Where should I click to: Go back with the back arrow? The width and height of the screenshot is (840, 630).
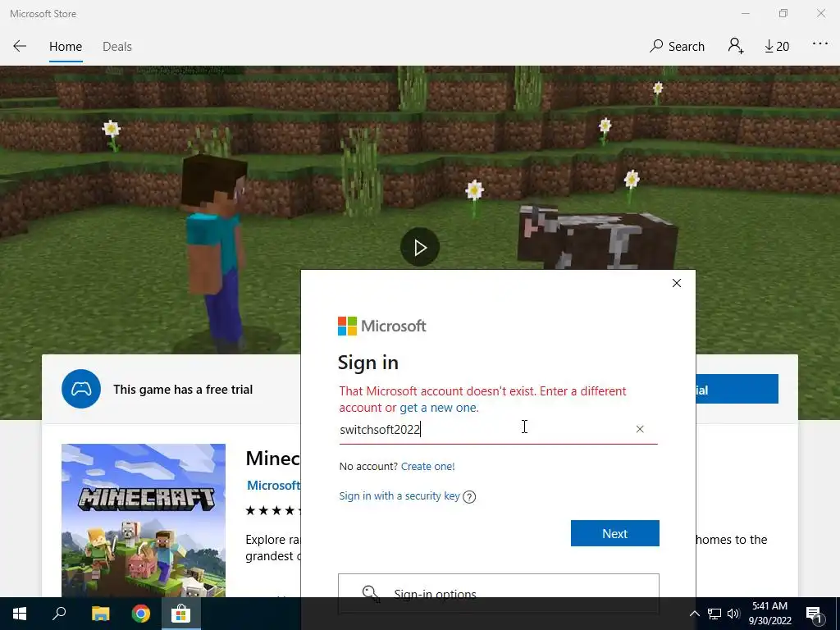coord(20,46)
